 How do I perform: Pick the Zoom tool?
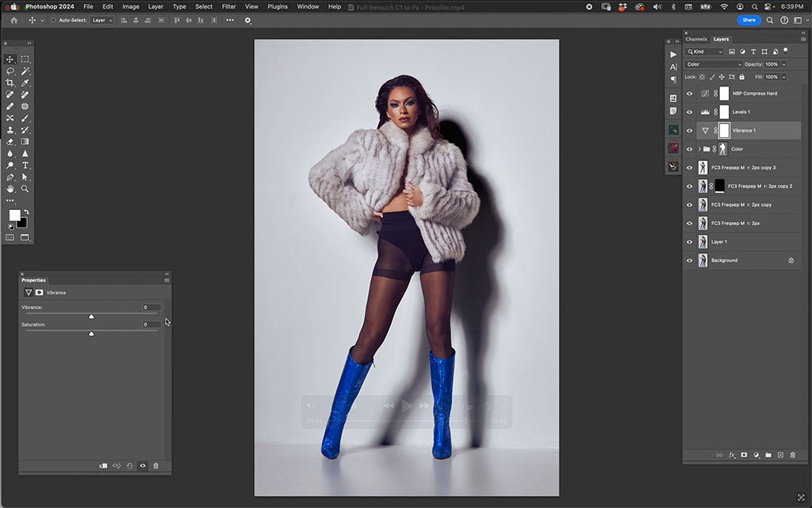26,189
